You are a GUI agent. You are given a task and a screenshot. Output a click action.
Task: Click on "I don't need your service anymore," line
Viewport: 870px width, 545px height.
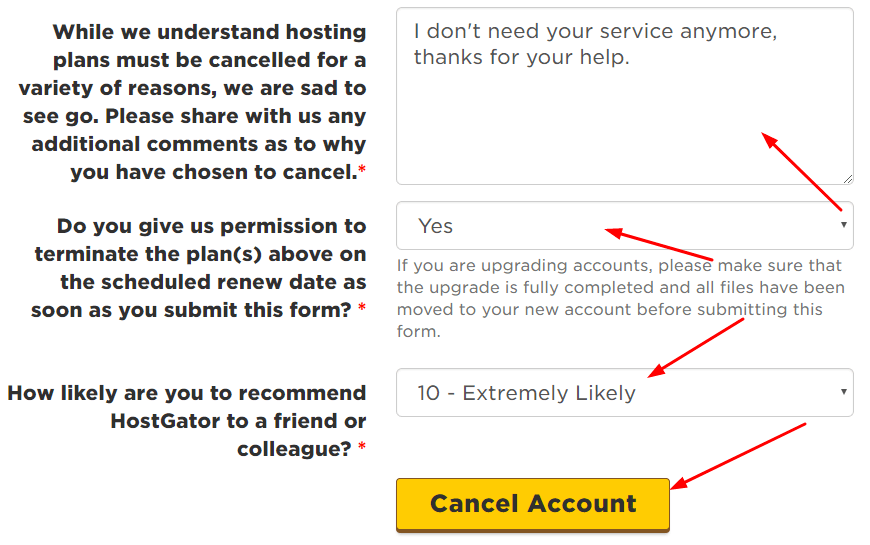point(595,32)
